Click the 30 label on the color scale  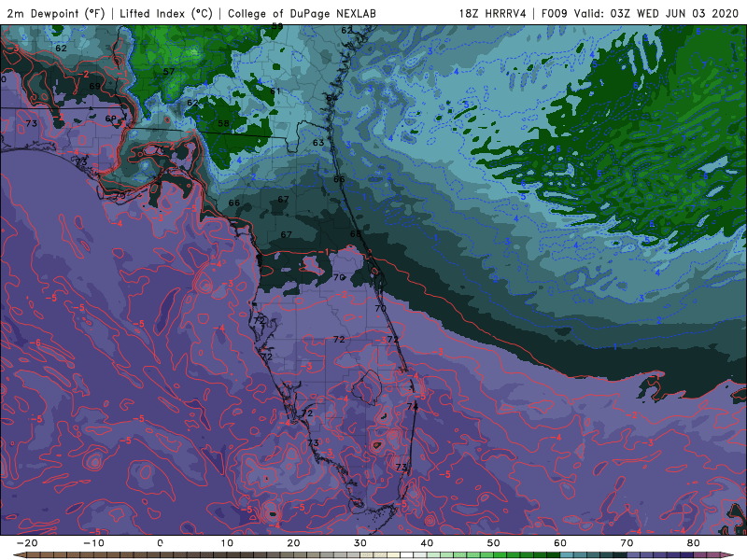tap(360, 542)
